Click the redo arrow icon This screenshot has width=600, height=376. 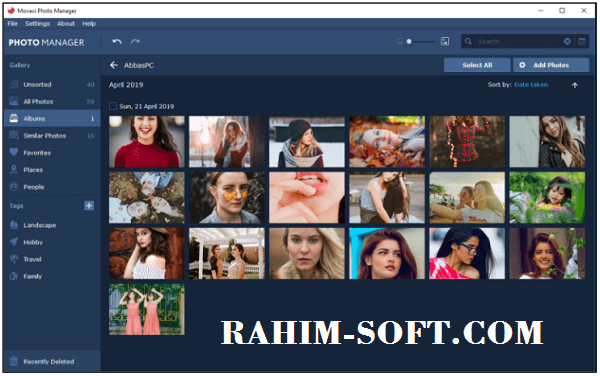click(135, 41)
